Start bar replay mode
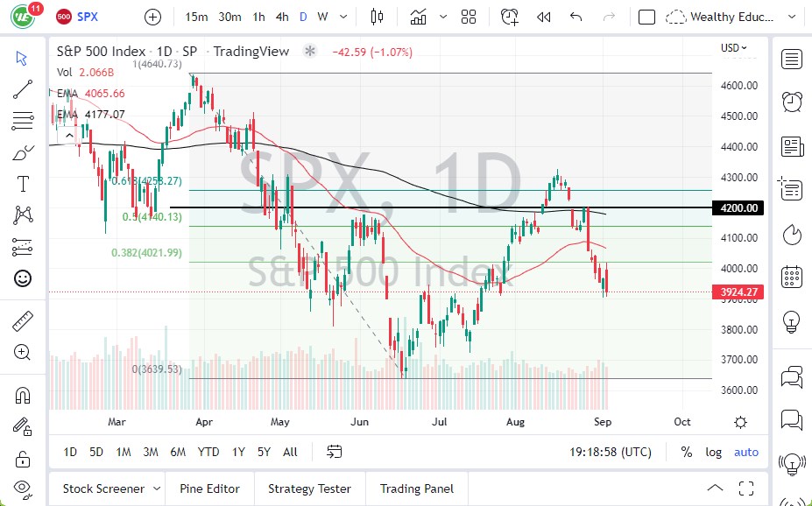Screen dimensions: 812x506 pos(544,17)
